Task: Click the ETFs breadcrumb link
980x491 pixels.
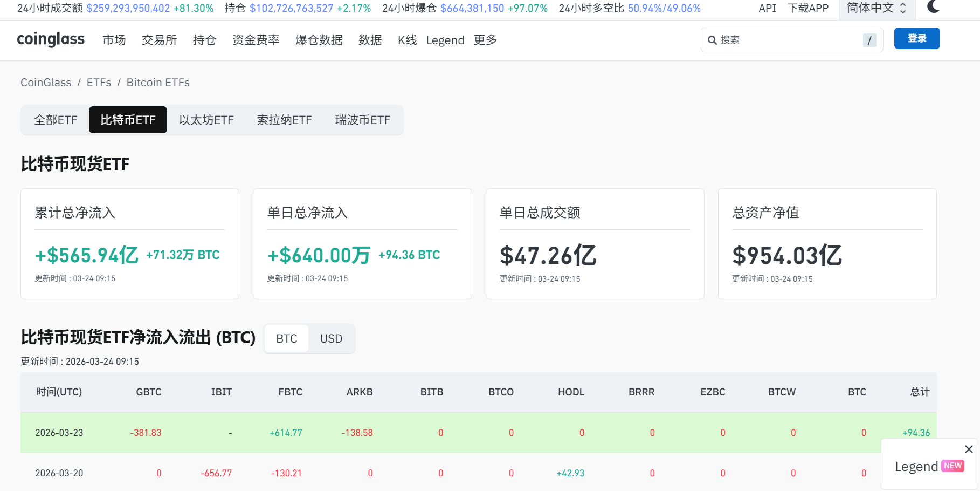Action: 99,83
